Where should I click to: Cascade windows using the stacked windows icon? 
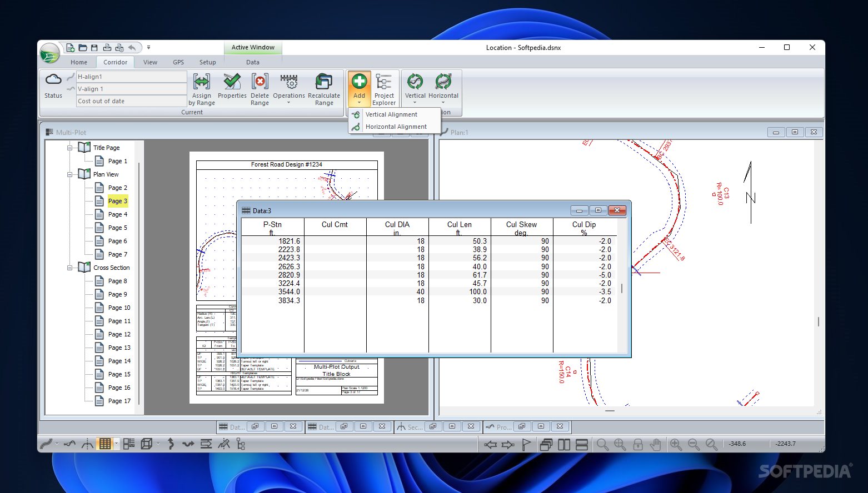click(546, 444)
